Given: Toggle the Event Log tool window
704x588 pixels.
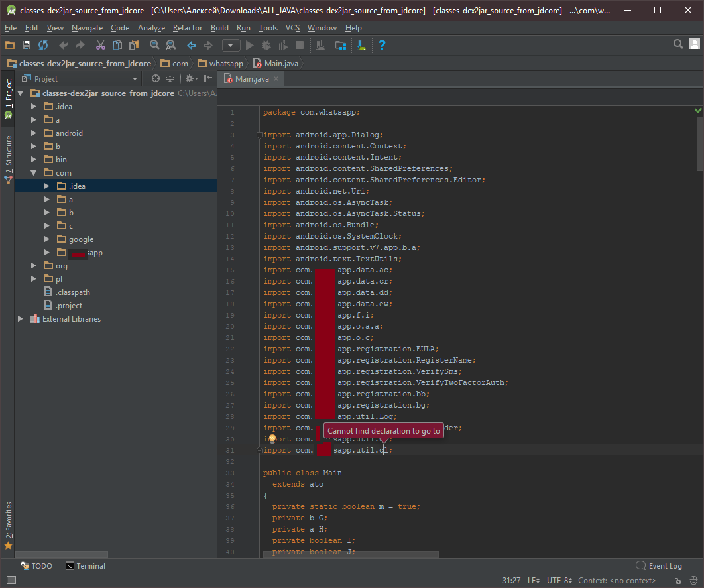Looking at the screenshot, I should click(659, 566).
